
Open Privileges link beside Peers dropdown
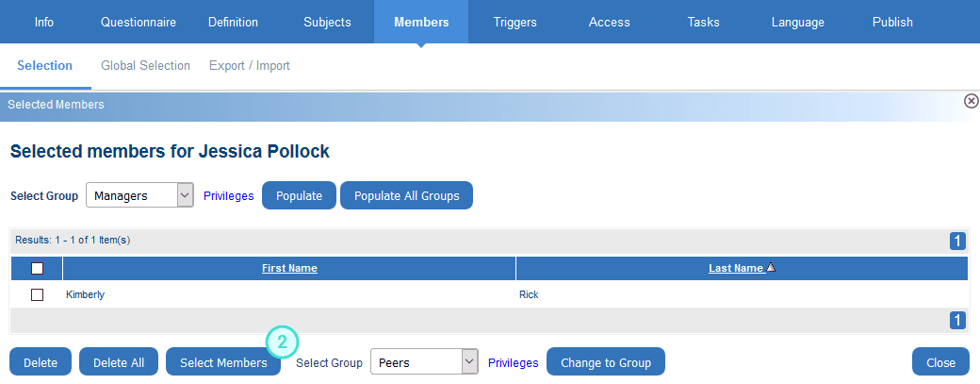(514, 362)
